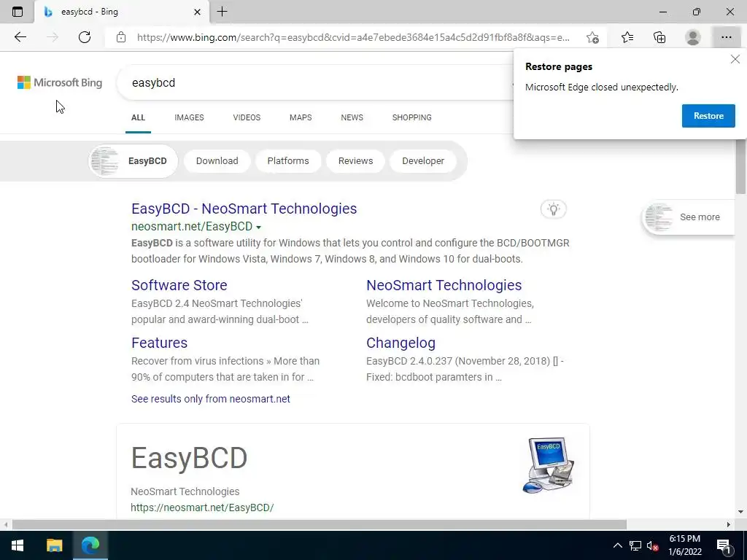
Task: Show hidden system tray icons
Action: (617, 545)
